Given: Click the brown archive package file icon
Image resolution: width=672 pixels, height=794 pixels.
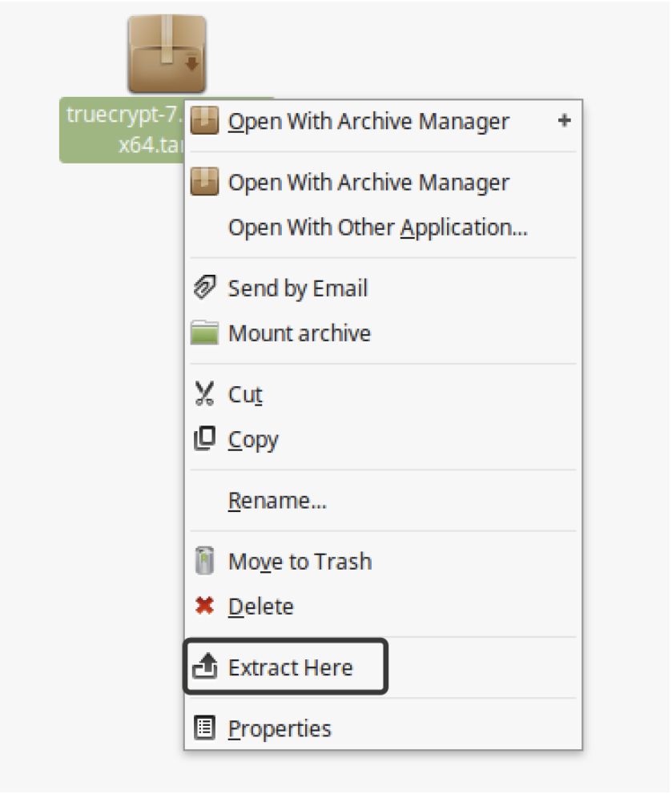Looking at the screenshot, I should [x=167, y=54].
